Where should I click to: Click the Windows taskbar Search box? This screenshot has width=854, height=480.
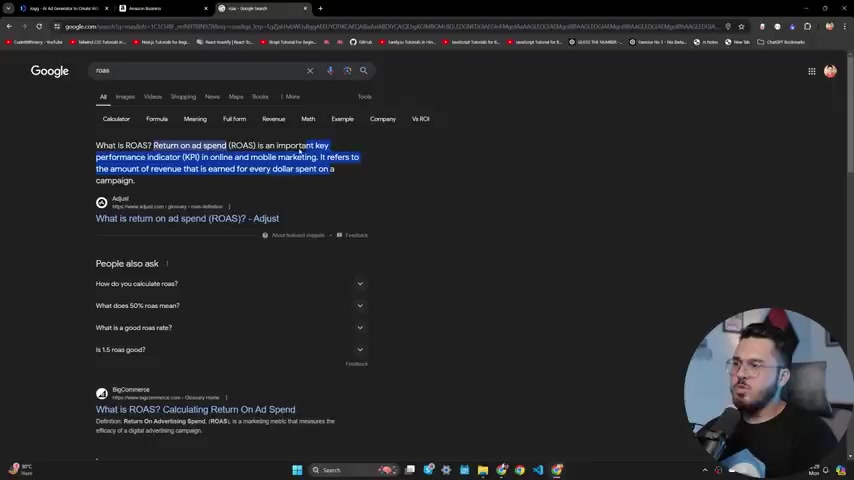pyautogui.click(x=354, y=470)
